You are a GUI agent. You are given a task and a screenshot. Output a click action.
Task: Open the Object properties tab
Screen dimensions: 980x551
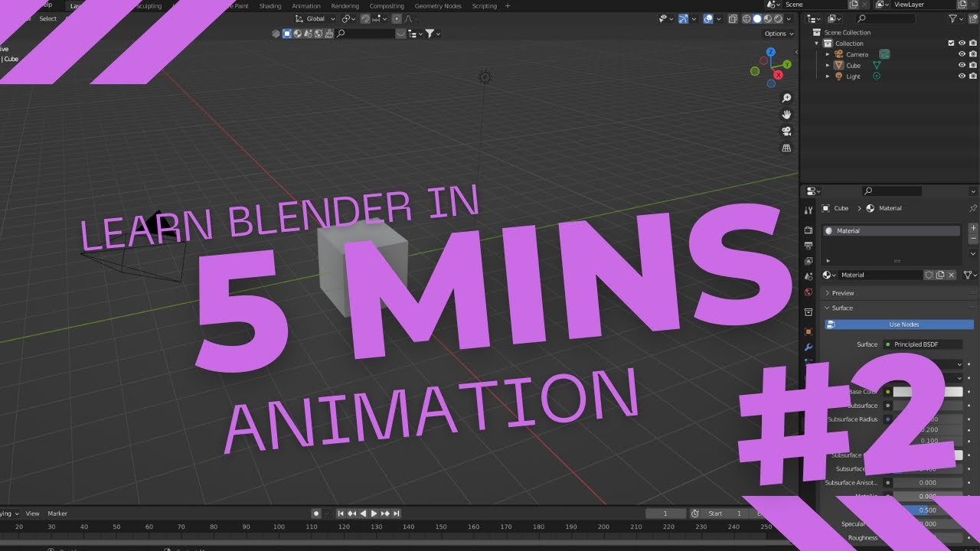[808, 331]
